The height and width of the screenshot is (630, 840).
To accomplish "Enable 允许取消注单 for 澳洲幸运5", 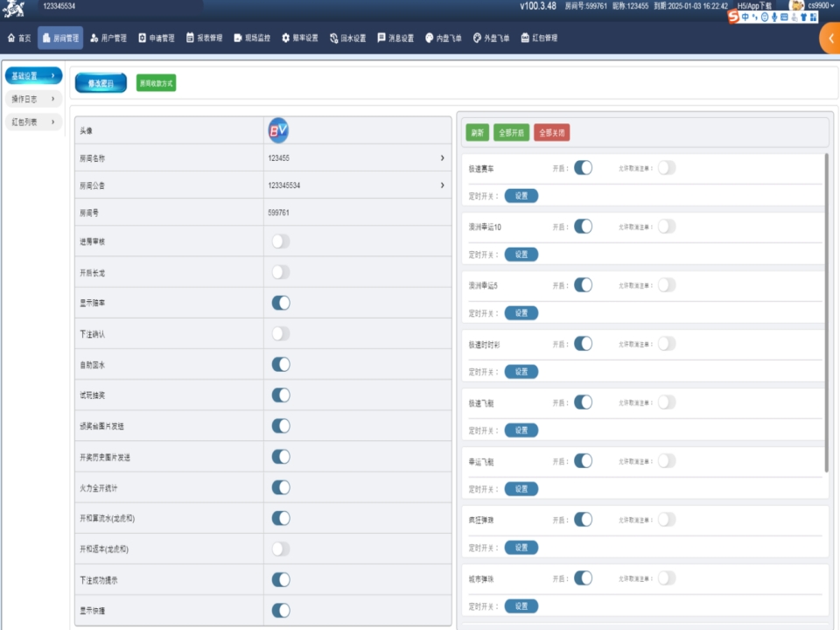I will 667,285.
